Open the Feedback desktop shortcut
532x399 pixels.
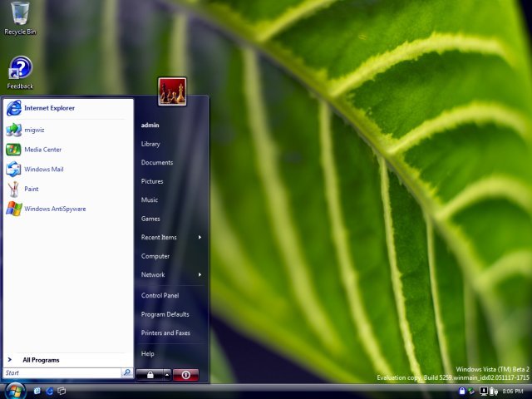(20, 69)
